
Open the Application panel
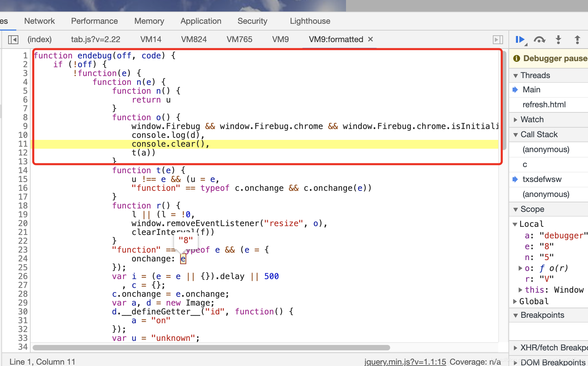point(201,21)
